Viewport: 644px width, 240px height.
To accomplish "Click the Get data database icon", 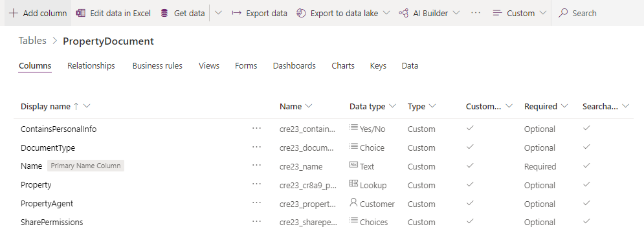I will pyautogui.click(x=164, y=13).
